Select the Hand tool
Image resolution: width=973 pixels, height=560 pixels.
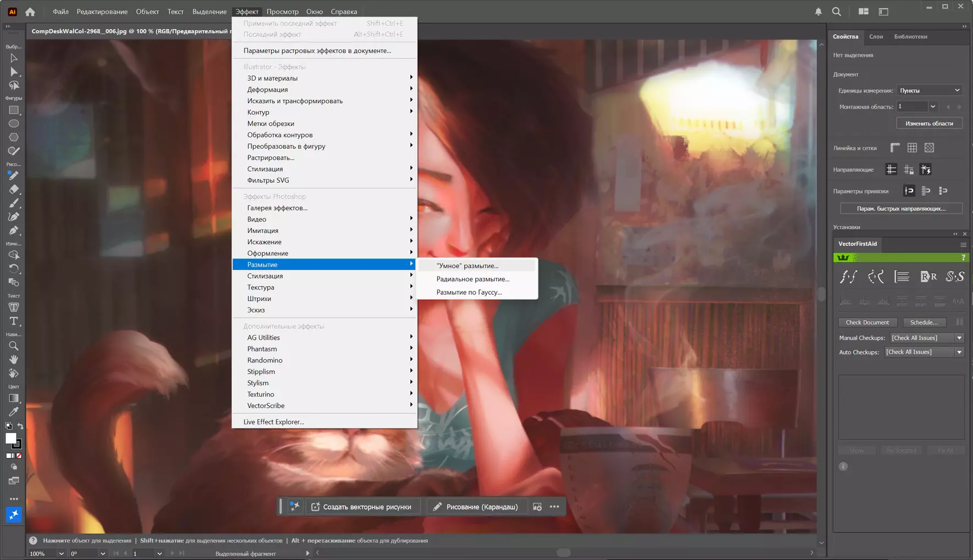14,360
